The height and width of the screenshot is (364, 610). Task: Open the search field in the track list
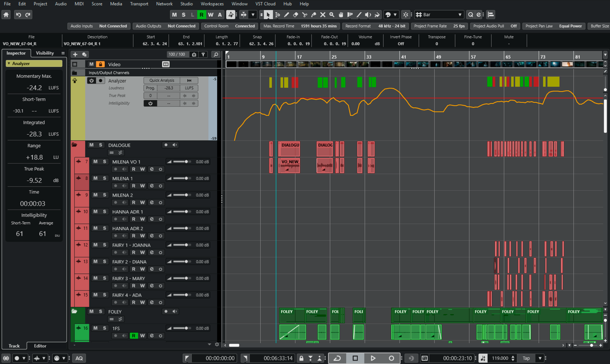pyautogui.click(x=216, y=54)
